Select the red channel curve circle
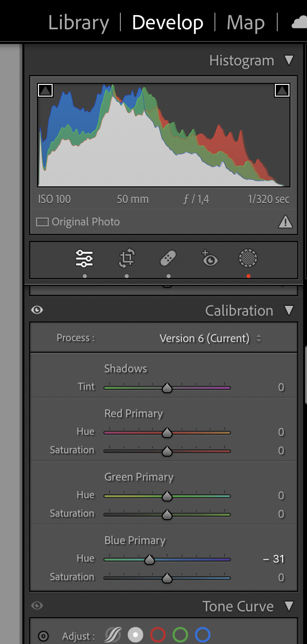Image resolution: width=307 pixels, height=644 pixels. pos(158,635)
